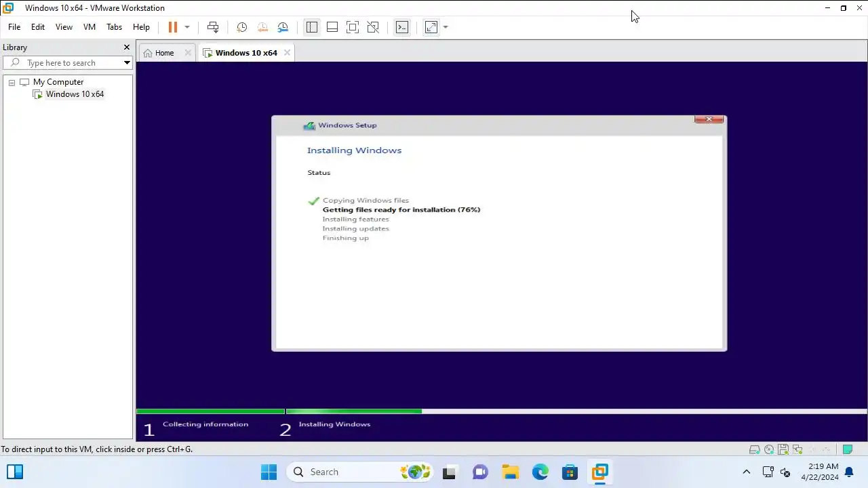Click the floppy drive status icon
868x488 pixels.
(783, 449)
